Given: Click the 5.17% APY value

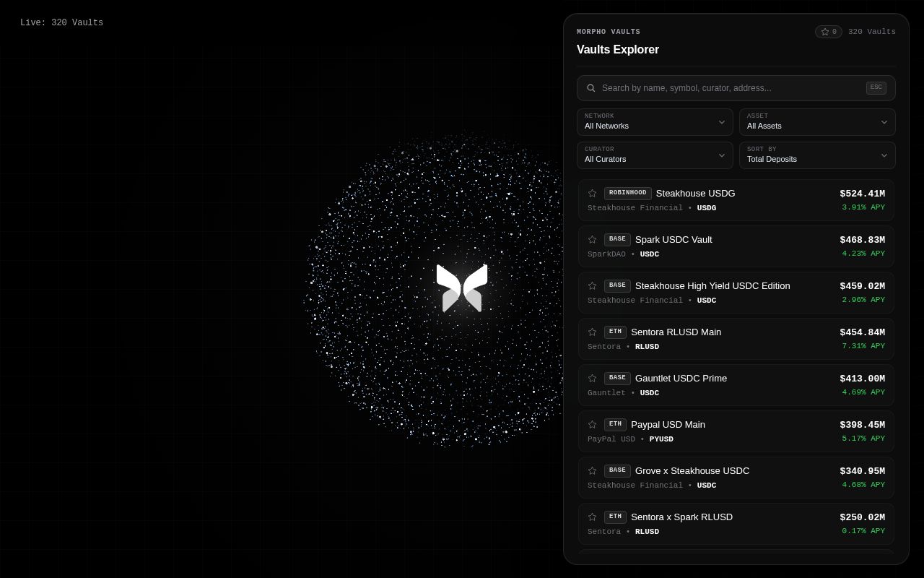Looking at the screenshot, I should tap(863, 439).
